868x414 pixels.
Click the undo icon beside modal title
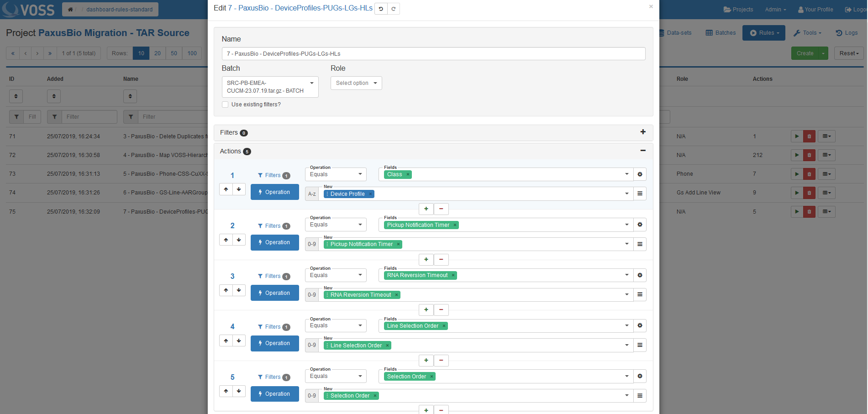pos(381,9)
